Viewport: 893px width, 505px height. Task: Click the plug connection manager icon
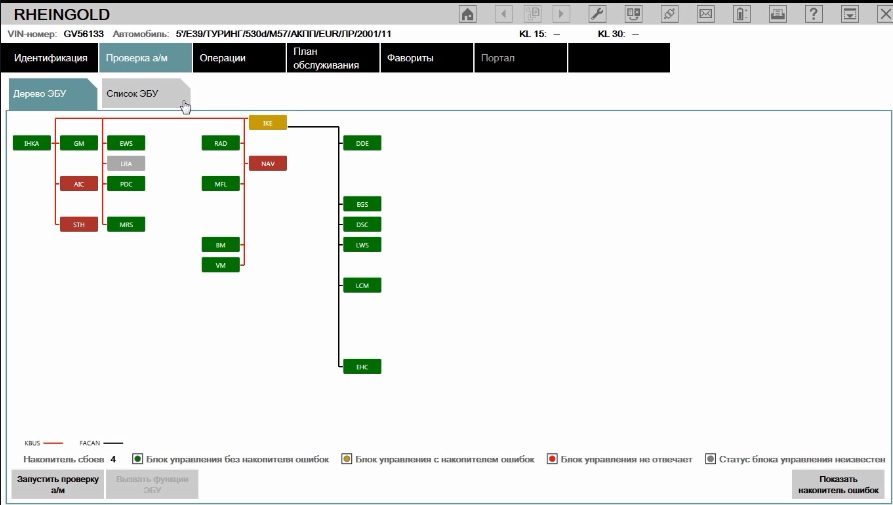tap(669, 14)
